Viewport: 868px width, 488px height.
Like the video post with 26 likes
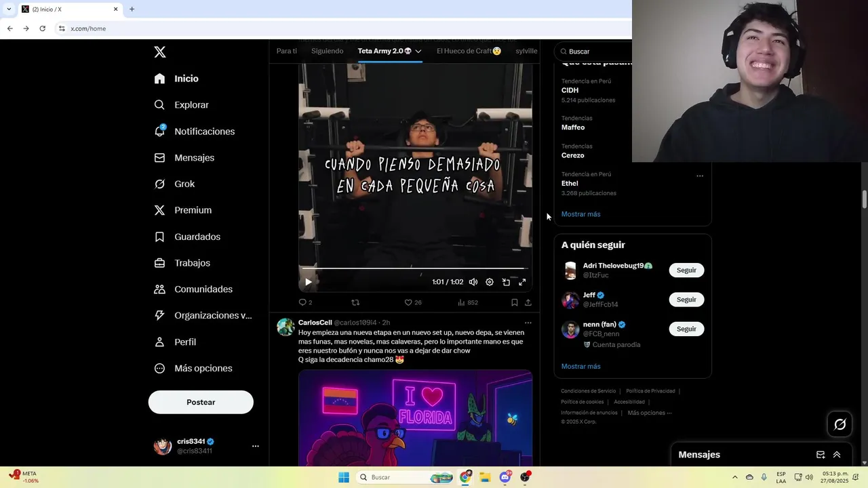point(413,302)
